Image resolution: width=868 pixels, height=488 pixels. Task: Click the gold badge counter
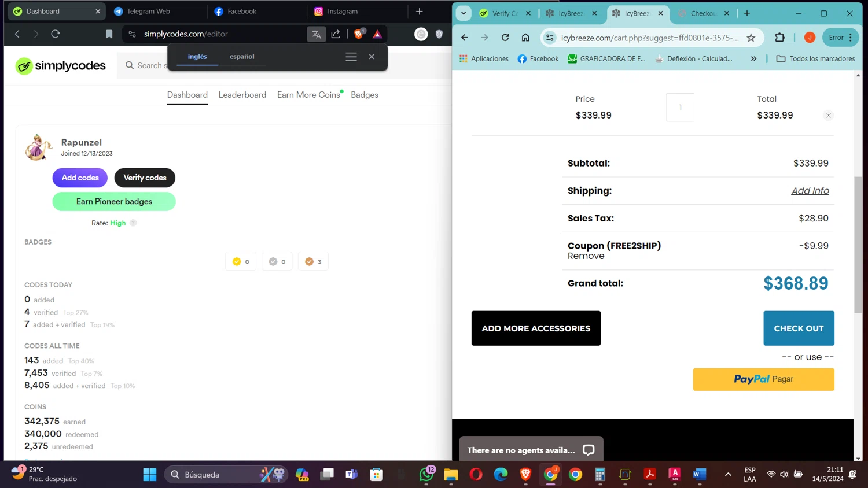(241, 261)
